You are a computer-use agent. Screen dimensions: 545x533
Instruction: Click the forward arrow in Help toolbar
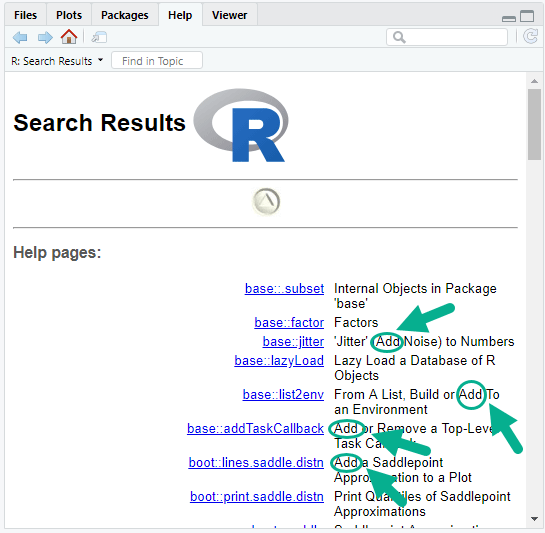(45, 37)
